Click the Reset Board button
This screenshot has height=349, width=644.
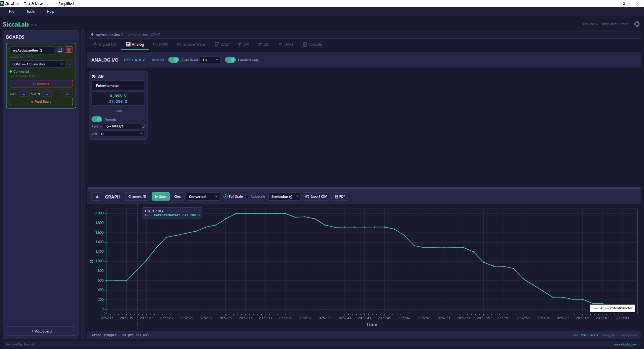[x=41, y=102]
